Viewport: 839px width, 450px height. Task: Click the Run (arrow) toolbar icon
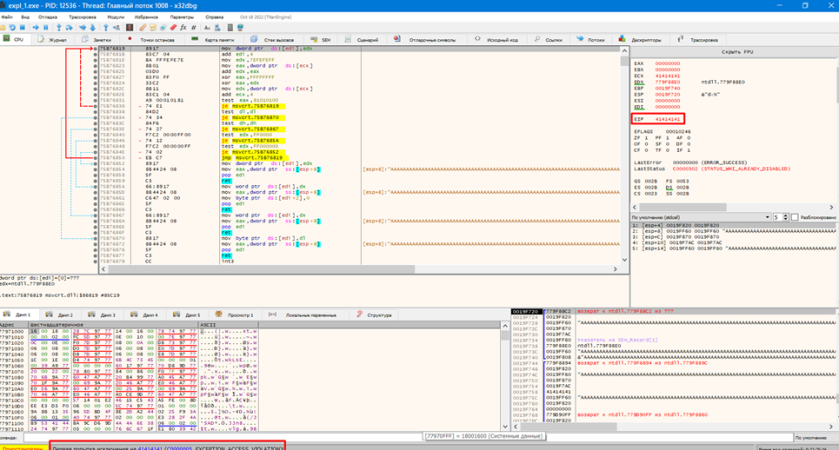point(36,27)
